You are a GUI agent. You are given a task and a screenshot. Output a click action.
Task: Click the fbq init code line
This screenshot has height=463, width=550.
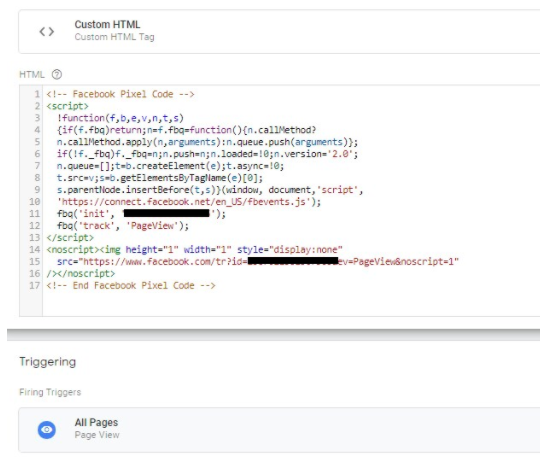[x=141, y=214]
